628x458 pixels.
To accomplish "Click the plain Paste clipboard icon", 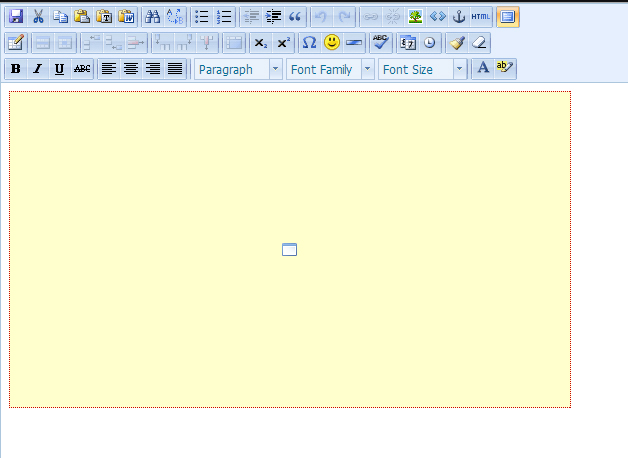I will [82, 17].
